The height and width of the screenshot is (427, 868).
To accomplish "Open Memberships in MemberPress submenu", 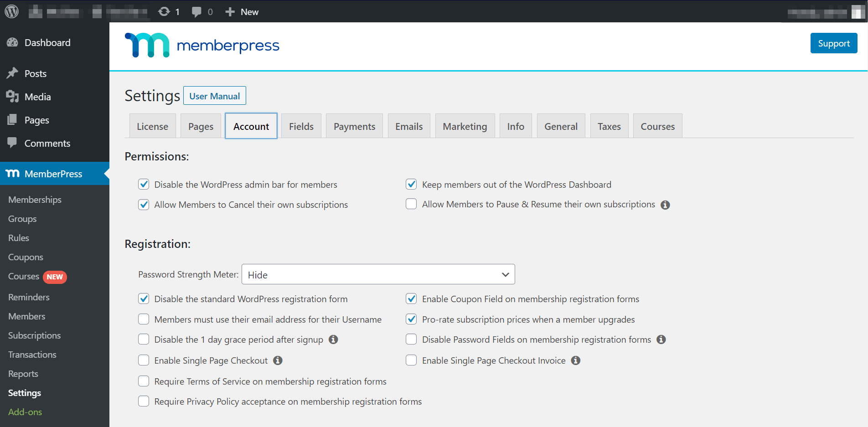I will coord(35,200).
